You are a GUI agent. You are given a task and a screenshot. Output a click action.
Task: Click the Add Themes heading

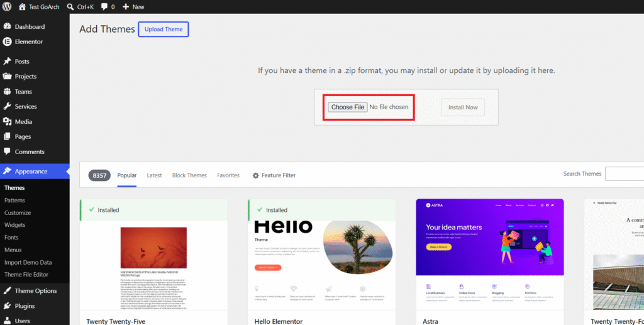pos(107,29)
